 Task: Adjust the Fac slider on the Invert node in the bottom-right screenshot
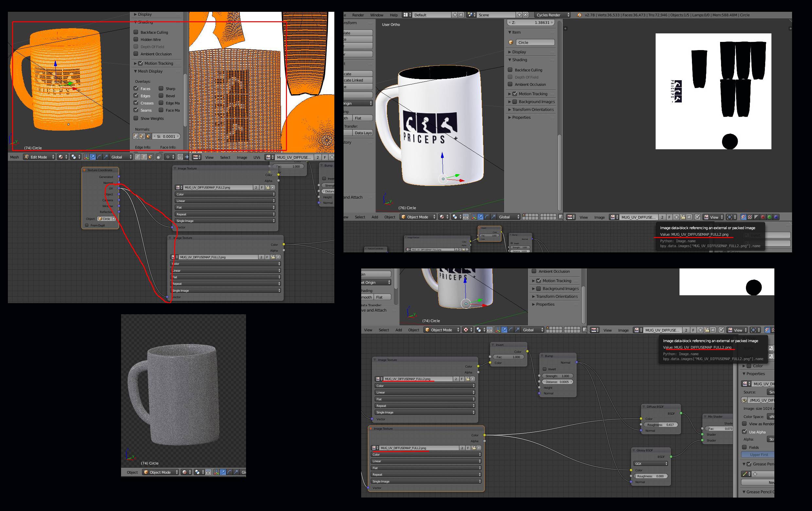click(x=509, y=357)
